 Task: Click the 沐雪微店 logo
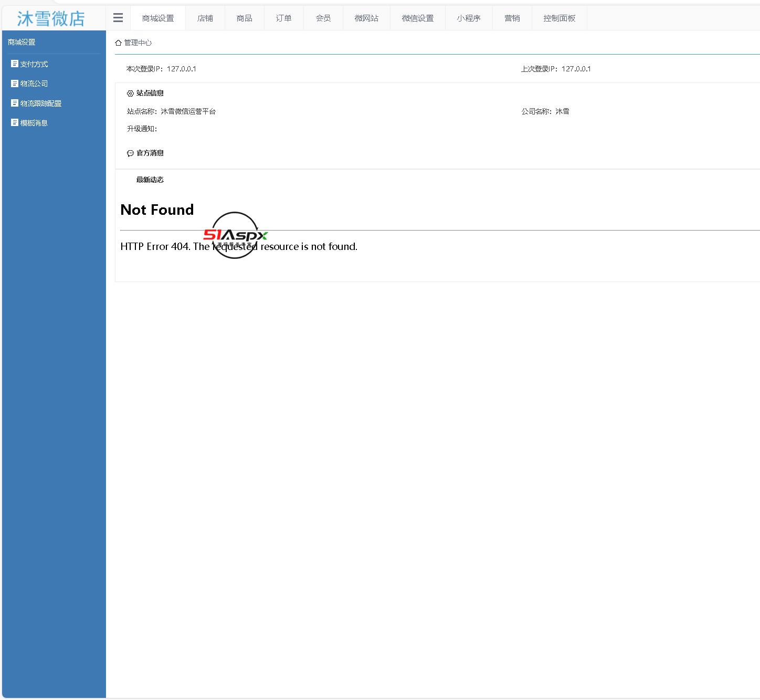(x=51, y=18)
